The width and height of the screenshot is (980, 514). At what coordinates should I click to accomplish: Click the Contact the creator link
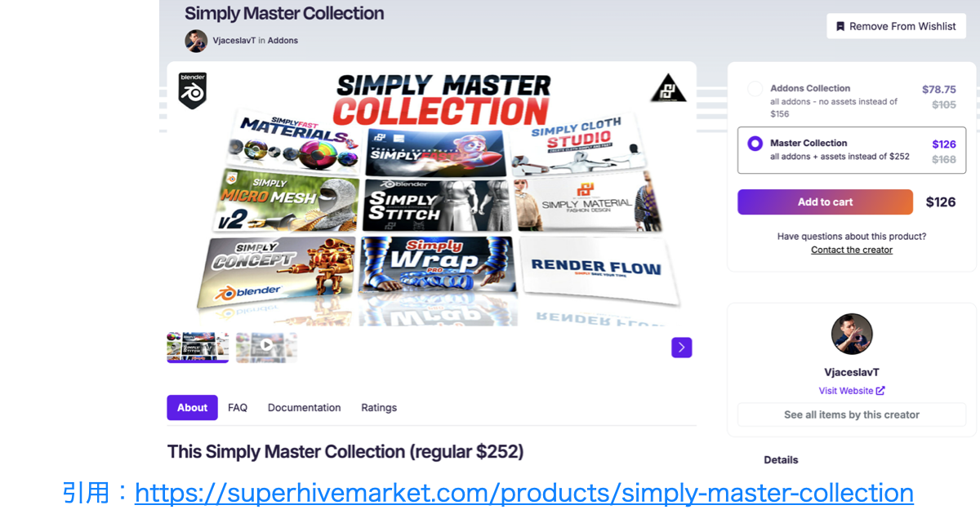852,250
